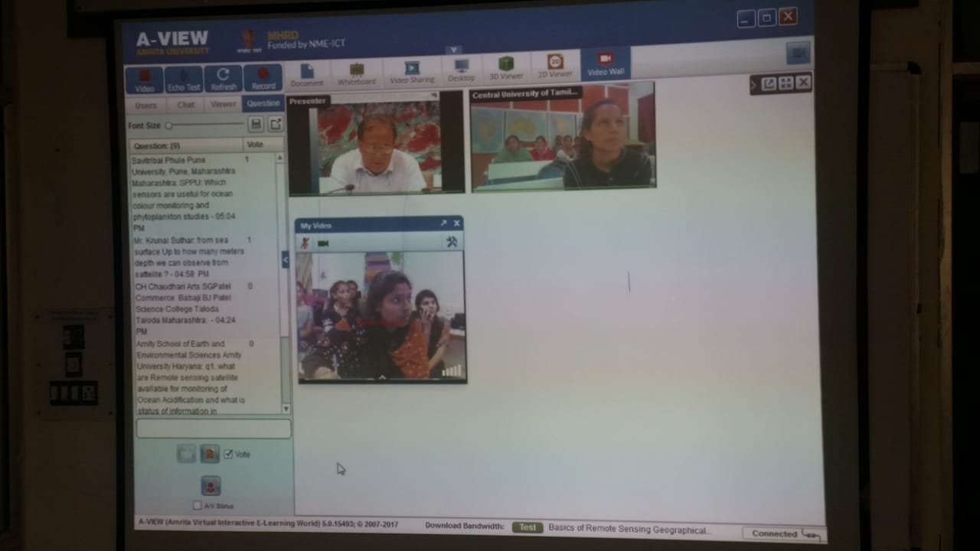Click the Vote column header
The height and width of the screenshot is (551, 980).
(263, 144)
